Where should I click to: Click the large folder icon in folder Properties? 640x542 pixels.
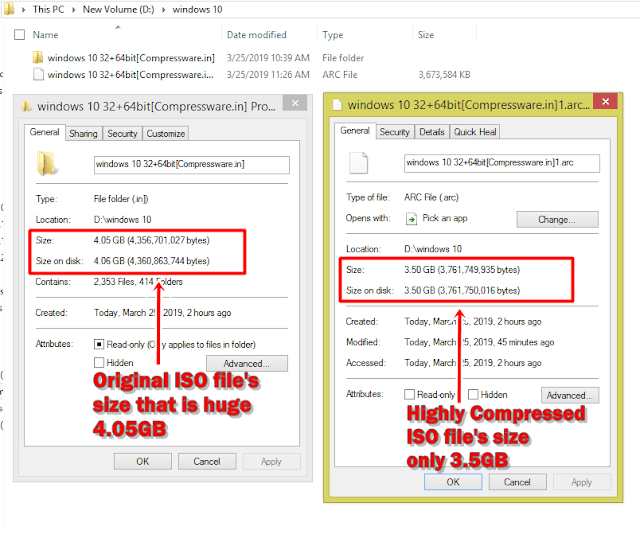point(47,163)
